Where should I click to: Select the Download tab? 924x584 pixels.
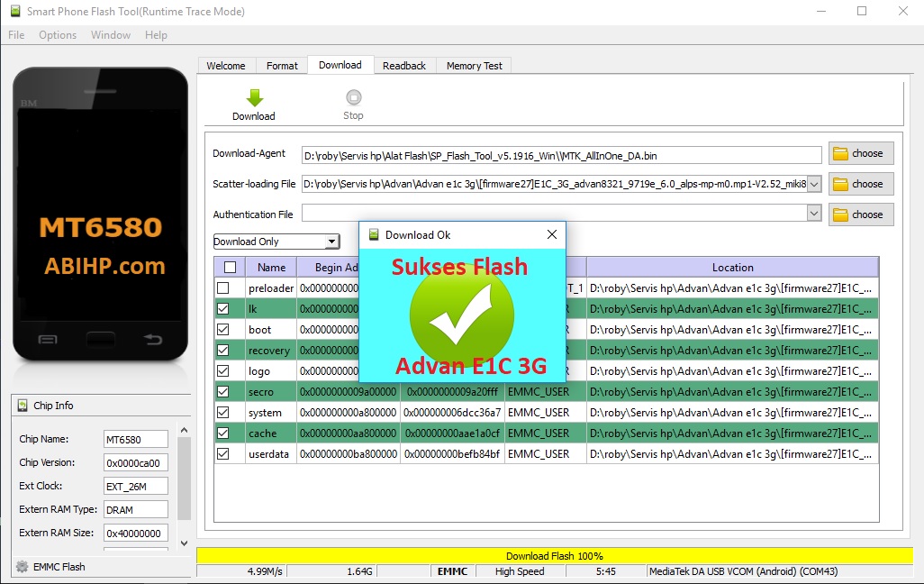tap(340, 65)
